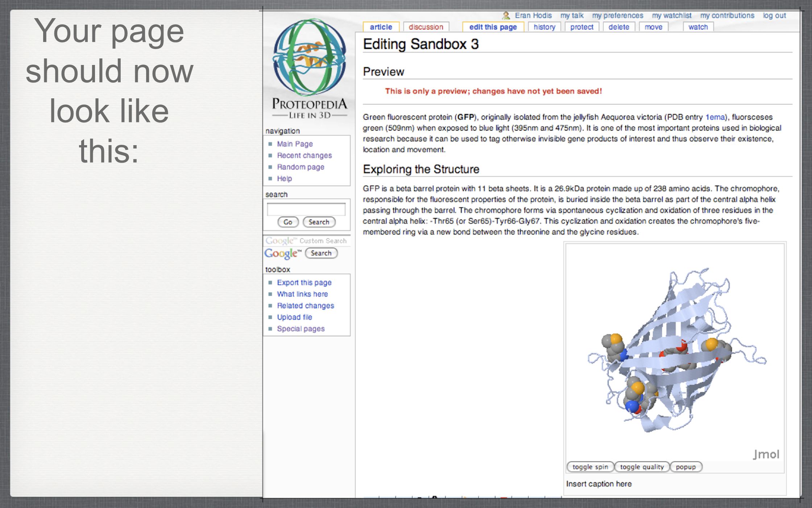Open the history tab
The height and width of the screenshot is (508, 812).
point(544,27)
